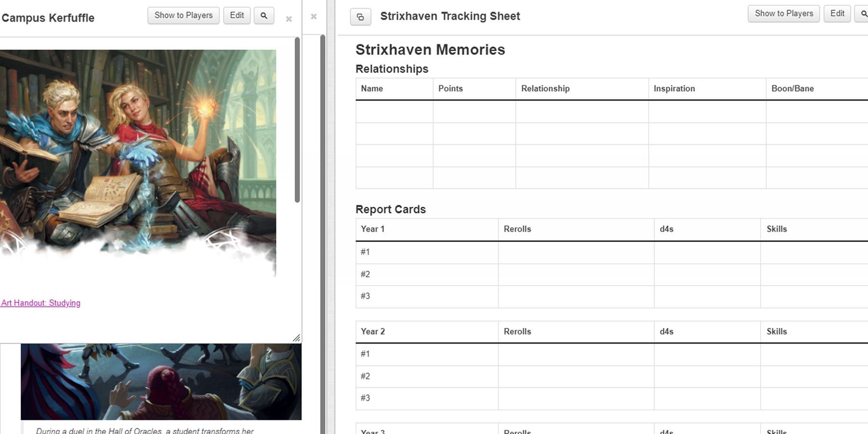Click the Strixhaven Tracking Sheet magnifier icon
Screen dimensions: 868x434
[863, 14]
